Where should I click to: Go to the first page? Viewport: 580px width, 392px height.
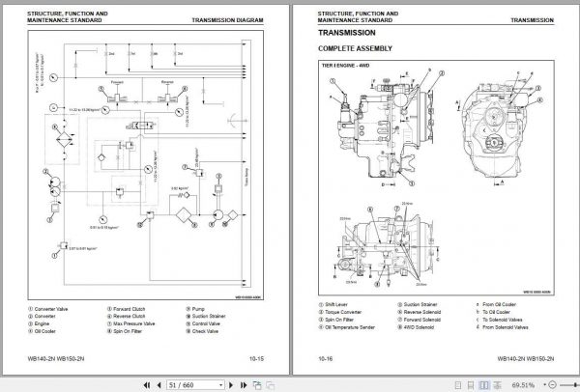[x=147, y=385]
